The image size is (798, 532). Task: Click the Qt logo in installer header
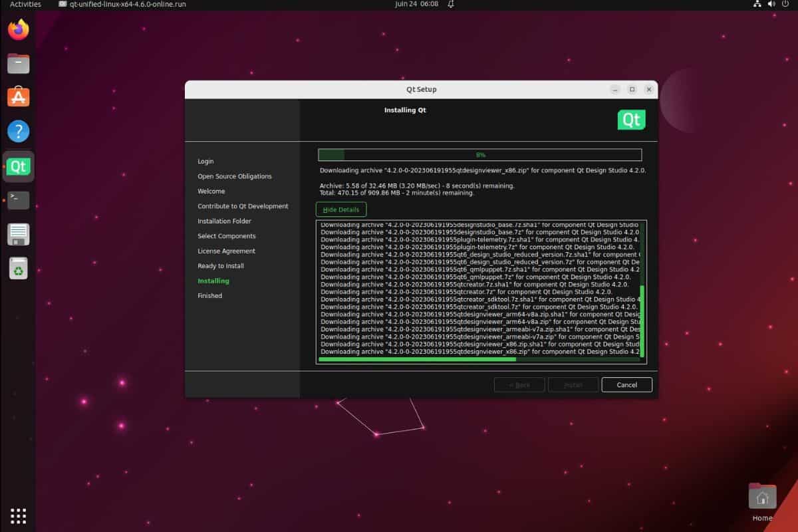point(631,120)
